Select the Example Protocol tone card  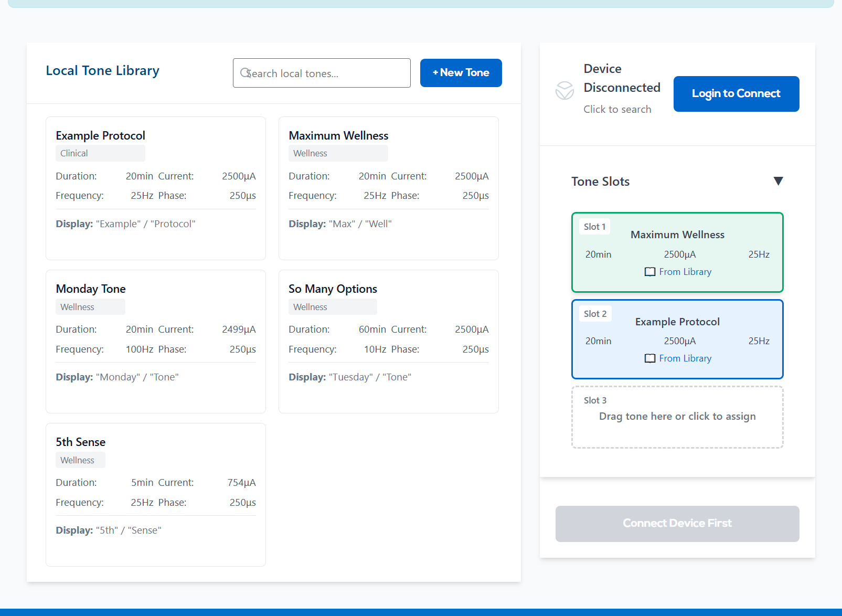click(156, 188)
